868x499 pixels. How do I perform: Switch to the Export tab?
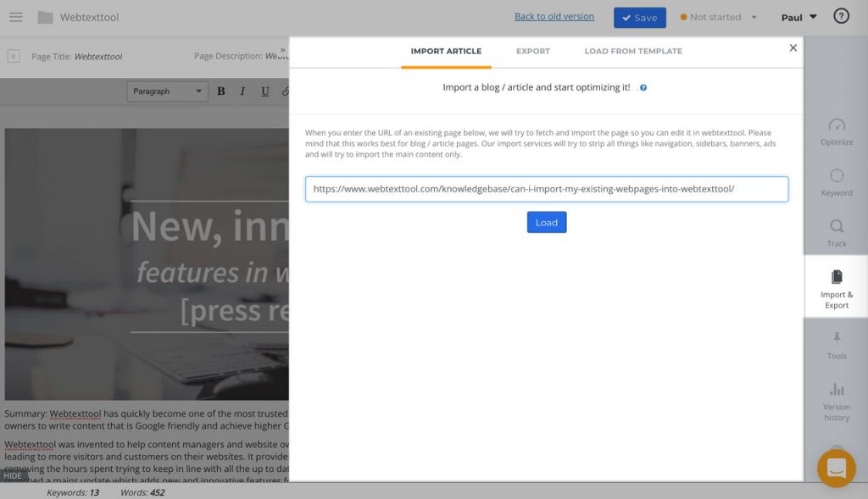[x=533, y=52]
